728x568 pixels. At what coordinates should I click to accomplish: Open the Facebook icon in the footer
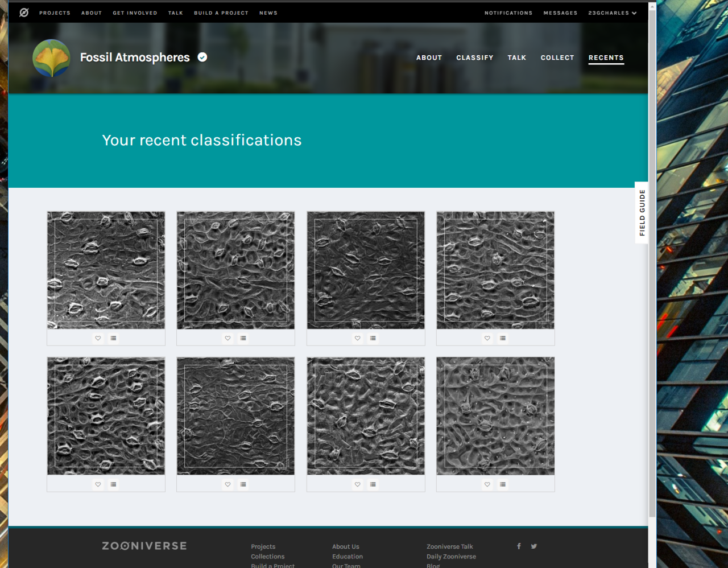pyautogui.click(x=519, y=546)
